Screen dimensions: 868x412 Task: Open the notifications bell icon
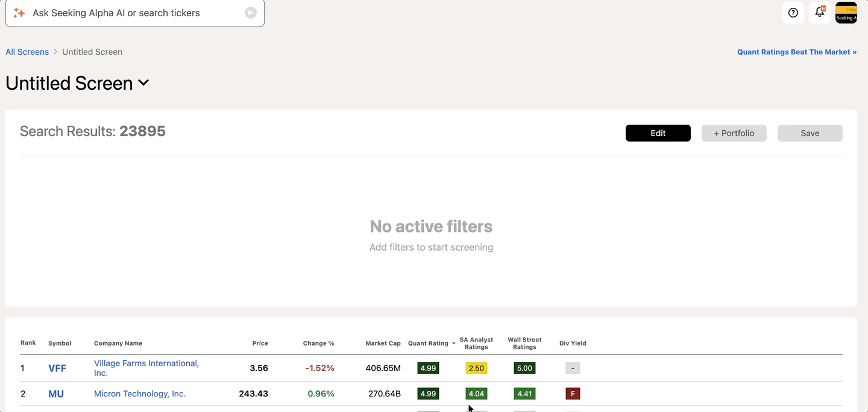click(x=820, y=13)
